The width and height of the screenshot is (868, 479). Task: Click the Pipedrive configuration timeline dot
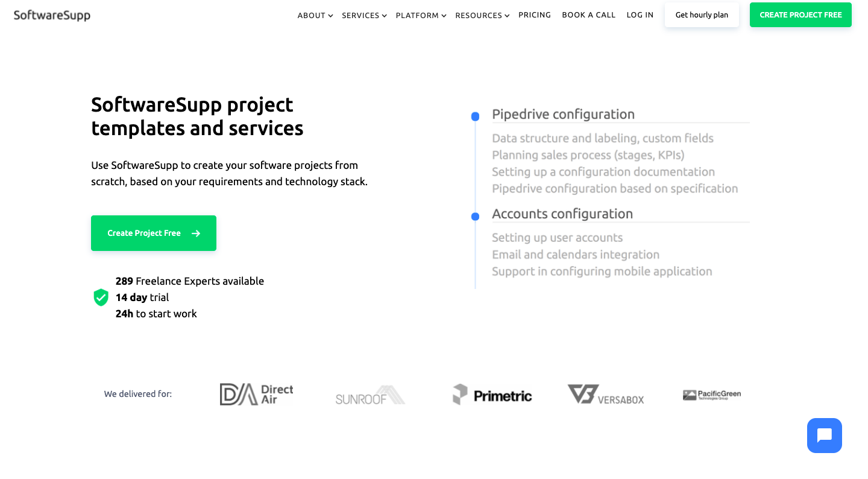tap(474, 116)
